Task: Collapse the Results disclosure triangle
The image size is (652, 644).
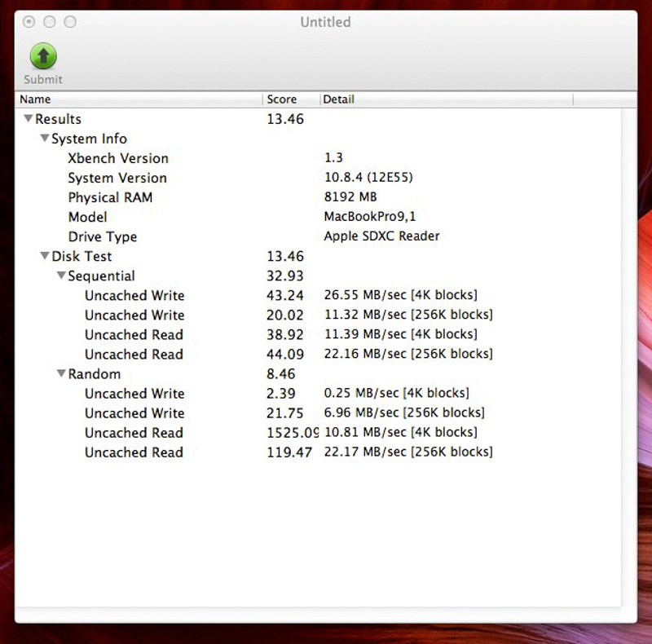Action: [x=29, y=119]
